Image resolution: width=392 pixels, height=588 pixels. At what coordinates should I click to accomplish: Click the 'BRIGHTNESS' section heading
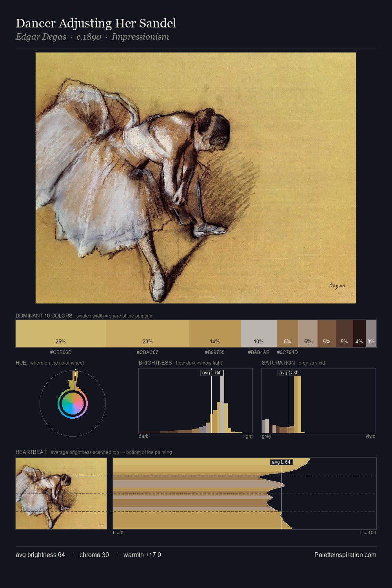[155, 363]
